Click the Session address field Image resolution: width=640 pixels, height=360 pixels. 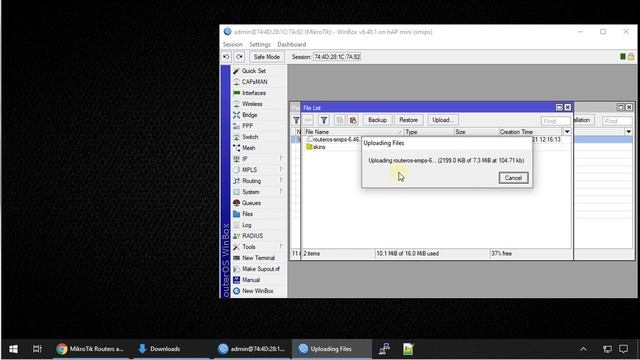pyautogui.click(x=337, y=57)
